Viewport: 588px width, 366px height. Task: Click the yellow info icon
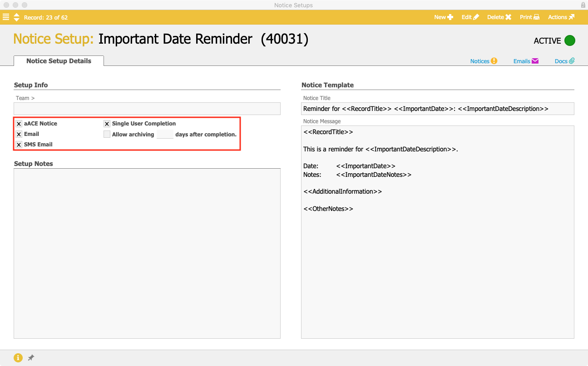(x=18, y=358)
